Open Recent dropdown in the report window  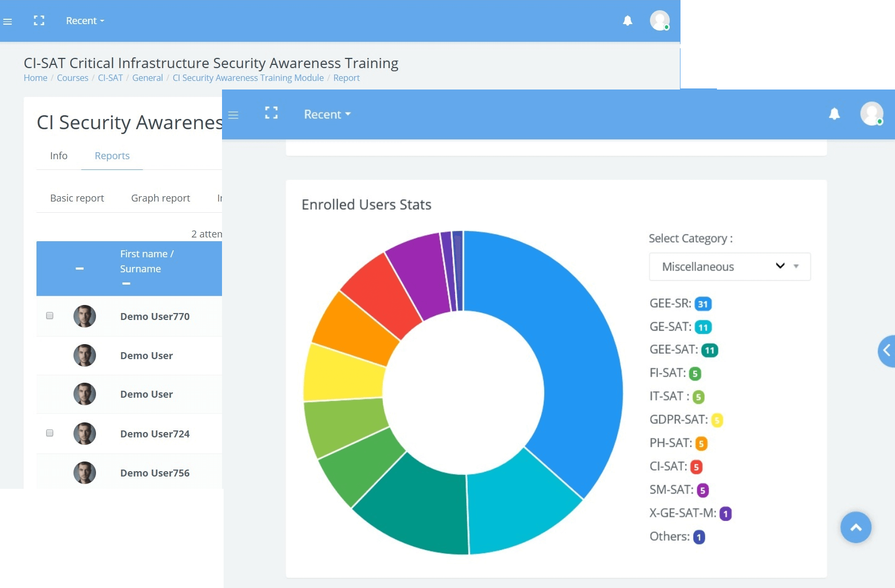pyautogui.click(x=85, y=21)
